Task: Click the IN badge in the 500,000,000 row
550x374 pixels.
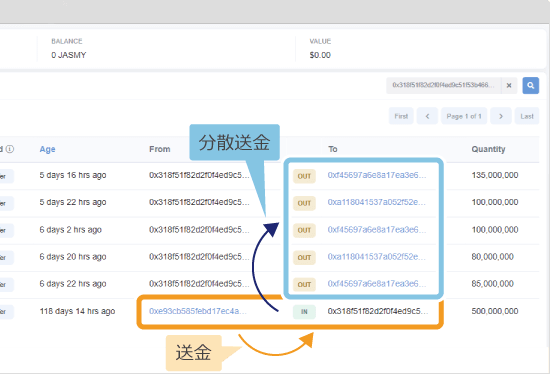Action: (304, 312)
